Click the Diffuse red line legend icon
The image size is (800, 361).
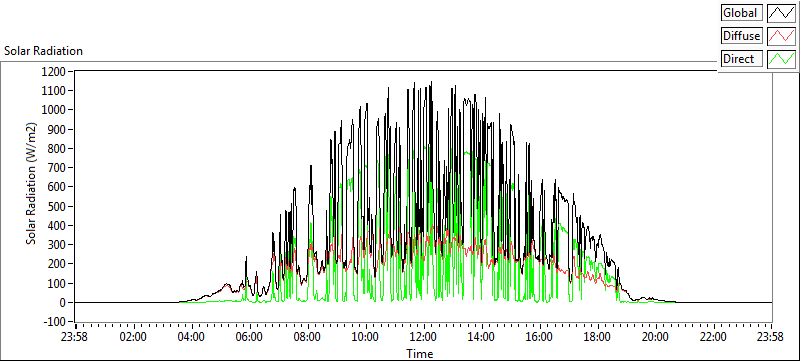pyautogui.click(x=781, y=36)
